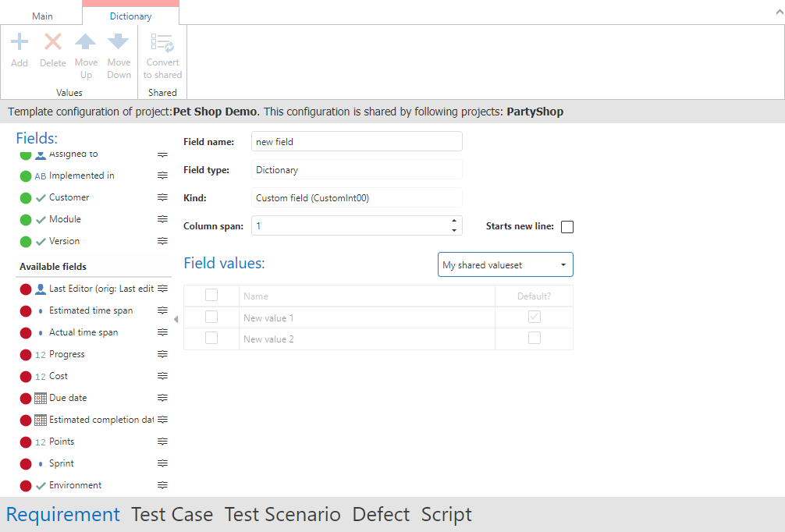Tick the checkbox for New value 1 row
The height and width of the screenshot is (532, 785).
211,317
